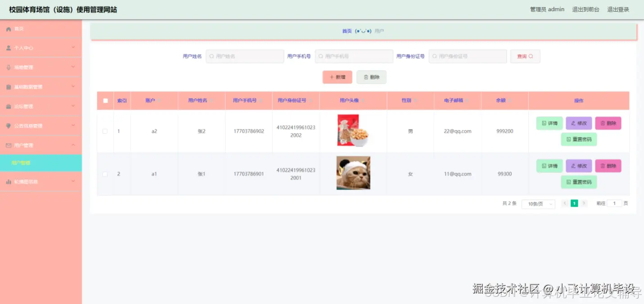Click the 首页 breadcrumb link
The width and height of the screenshot is (644, 304).
[347, 31]
